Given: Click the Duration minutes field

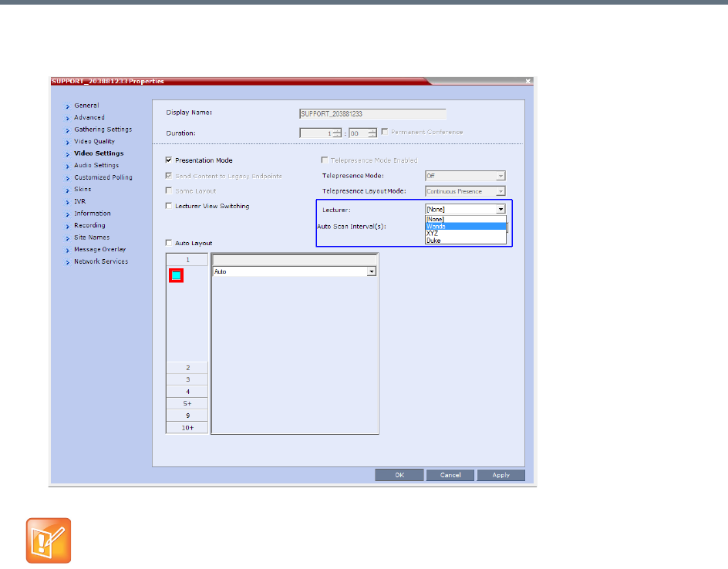Looking at the screenshot, I should tap(359, 133).
